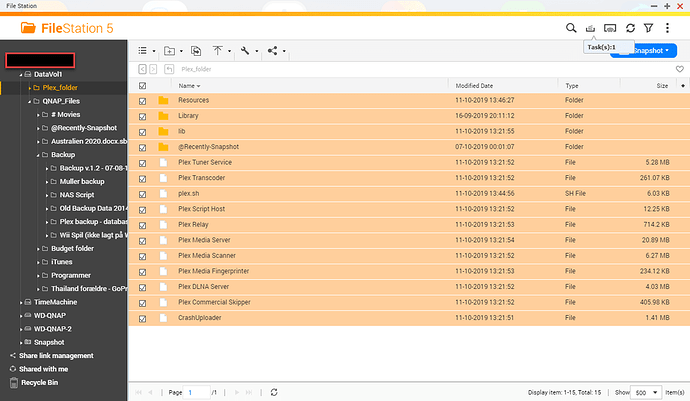This screenshot has height=401, width=690.
Task: Sort by the Type column header
Action: 572,86
